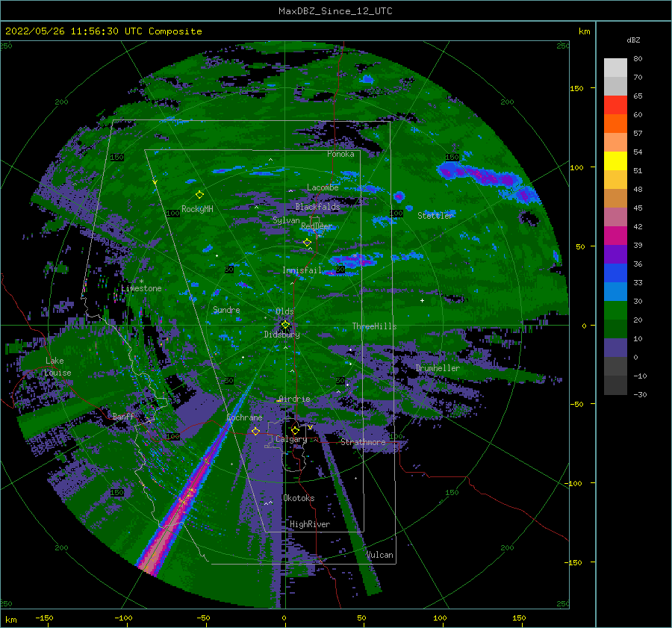Pick the purple 36-39 dBZ legend swatch
The image size is (672, 628).
[x=615, y=255]
